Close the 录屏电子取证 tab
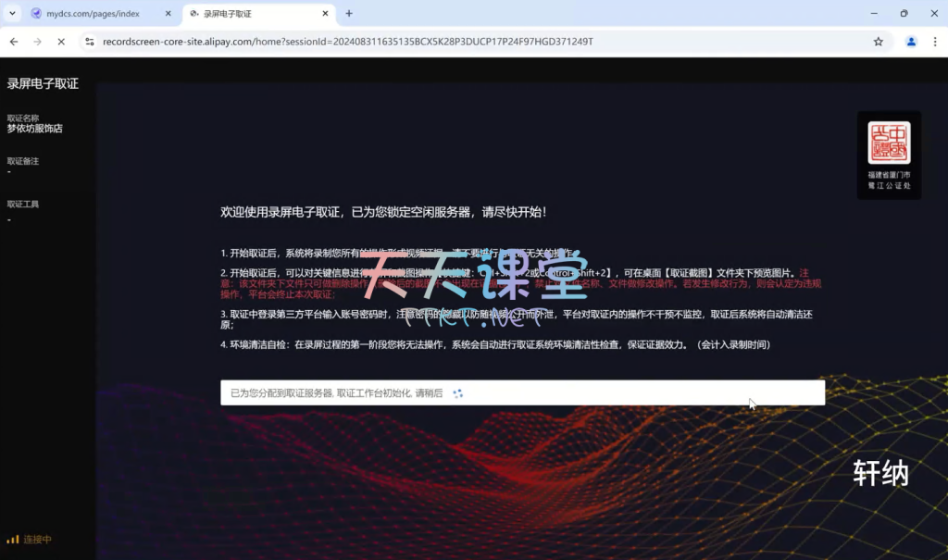The image size is (948, 560). coord(324,14)
